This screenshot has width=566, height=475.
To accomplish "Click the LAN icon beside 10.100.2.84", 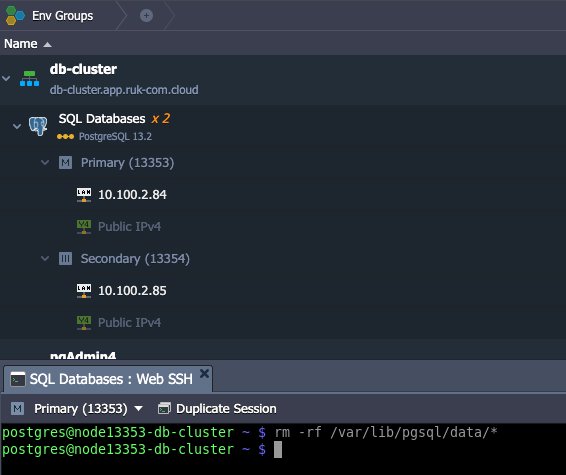I will pyautogui.click(x=84, y=195).
